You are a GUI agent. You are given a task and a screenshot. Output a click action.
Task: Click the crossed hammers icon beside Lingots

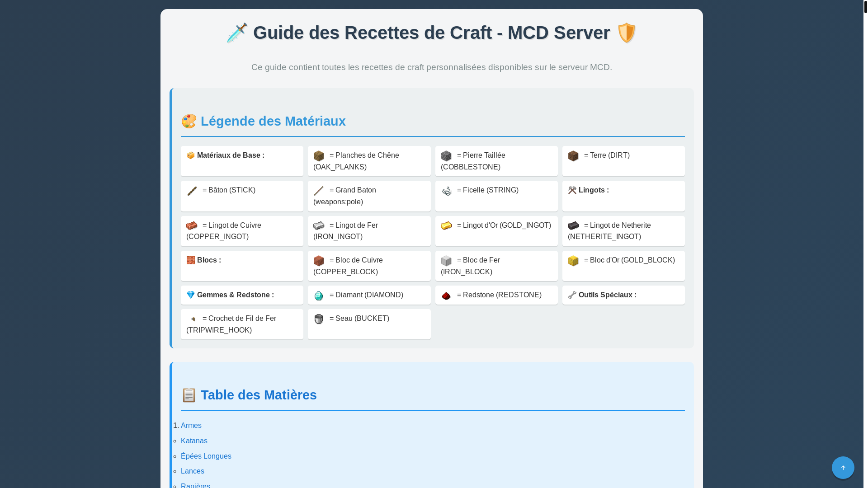click(x=572, y=190)
